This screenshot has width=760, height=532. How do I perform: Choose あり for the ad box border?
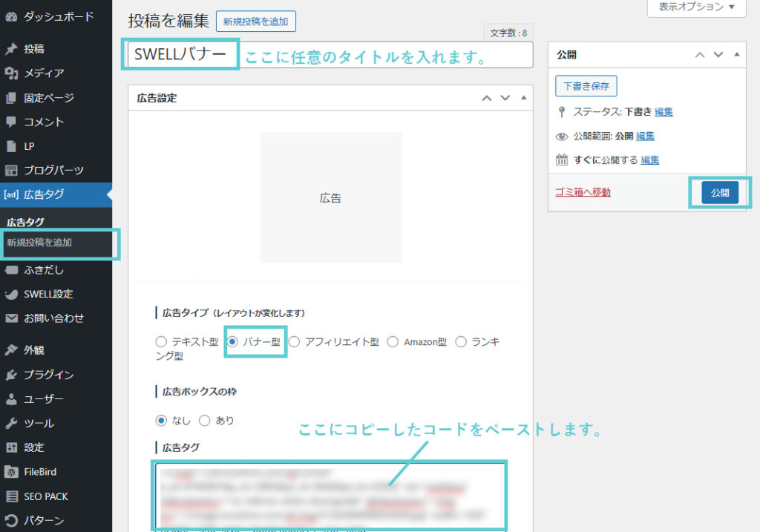[x=204, y=420]
